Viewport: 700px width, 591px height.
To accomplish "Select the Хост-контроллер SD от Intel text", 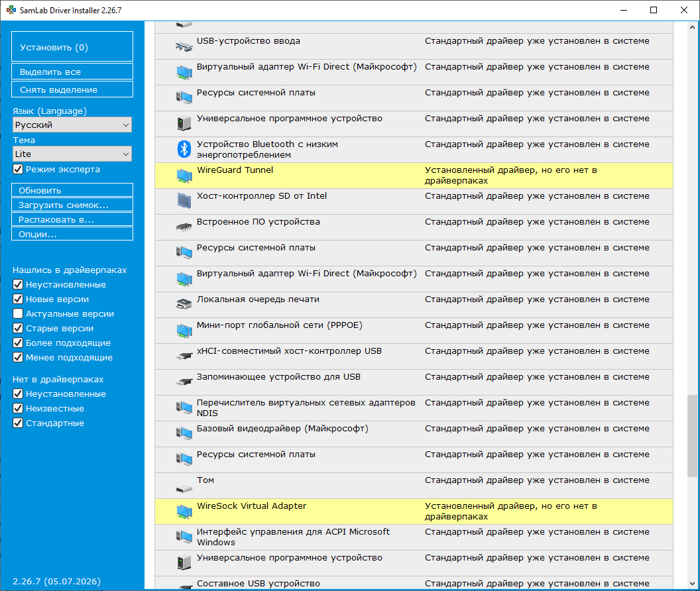I will coord(262,196).
